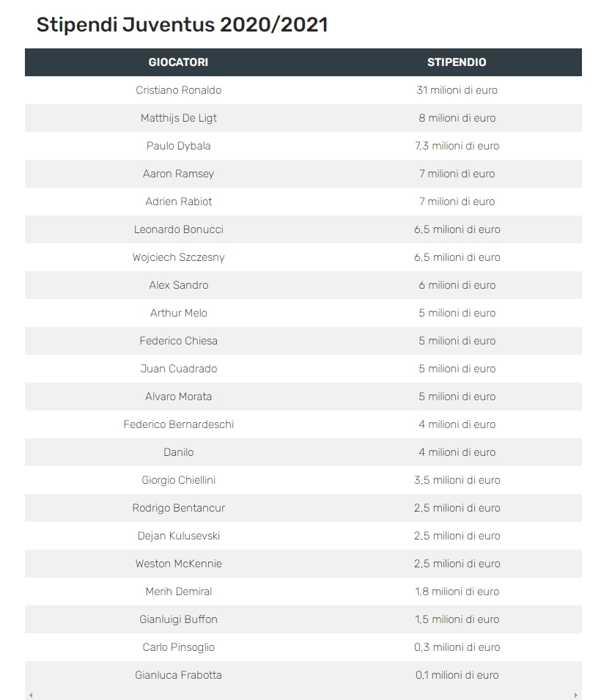
Task: Click the 31 milioni di euro salary
Action: click(457, 90)
